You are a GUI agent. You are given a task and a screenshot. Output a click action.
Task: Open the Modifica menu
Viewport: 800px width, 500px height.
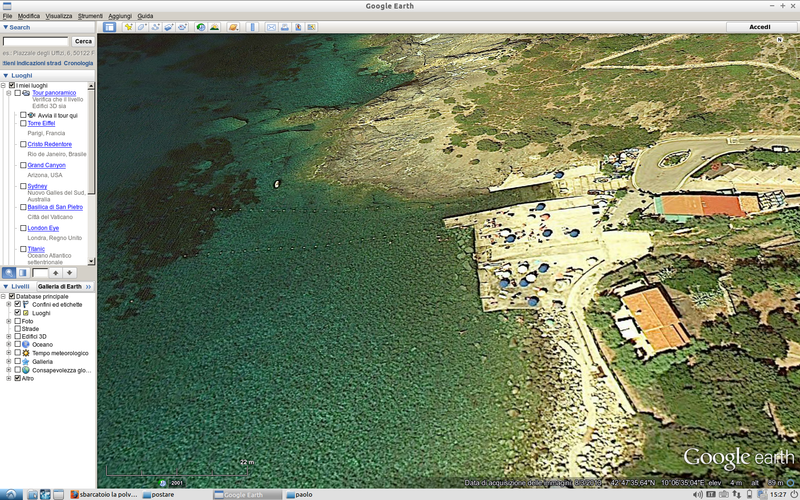29,16
